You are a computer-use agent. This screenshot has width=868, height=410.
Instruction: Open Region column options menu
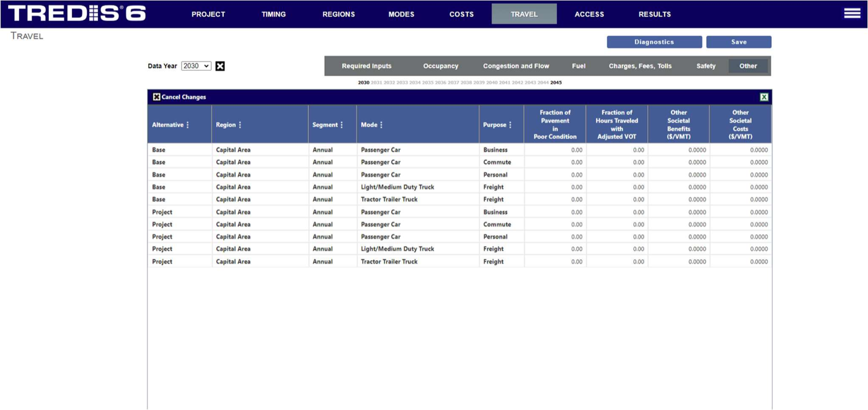point(240,125)
